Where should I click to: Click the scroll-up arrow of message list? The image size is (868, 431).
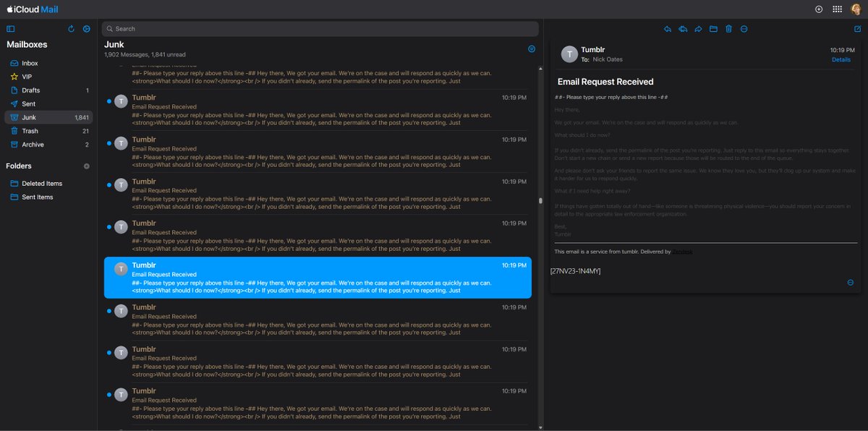(540, 69)
